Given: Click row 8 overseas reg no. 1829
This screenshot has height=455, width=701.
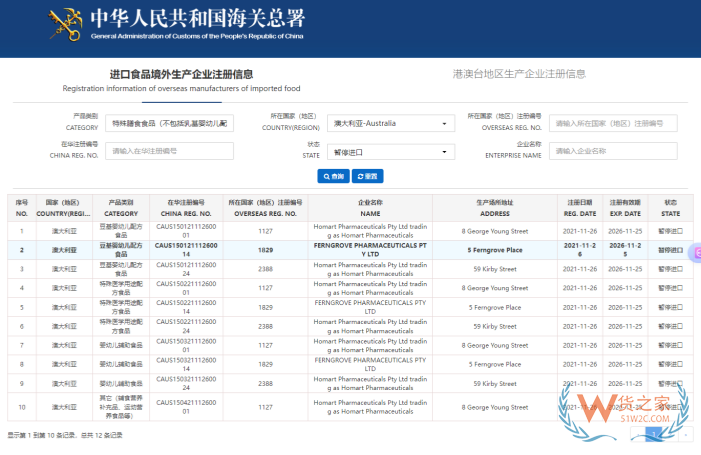Looking at the screenshot, I should click(265, 364).
